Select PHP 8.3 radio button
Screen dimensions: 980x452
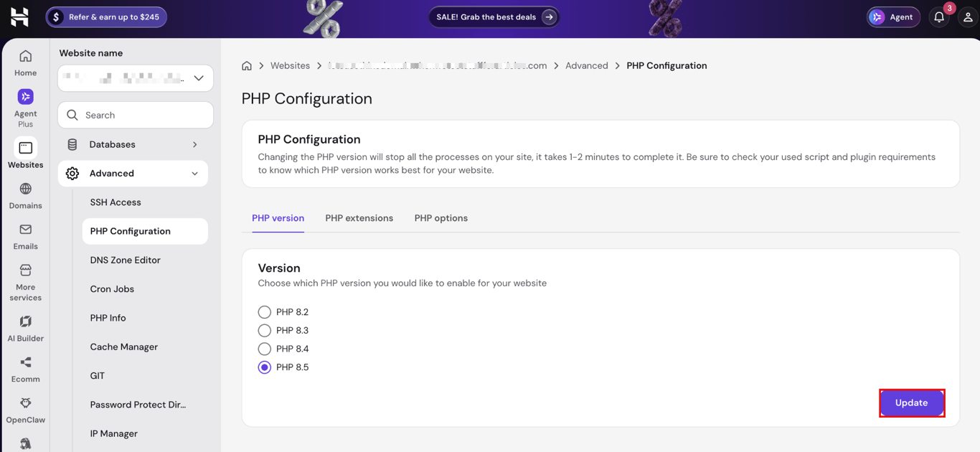coord(265,331)
